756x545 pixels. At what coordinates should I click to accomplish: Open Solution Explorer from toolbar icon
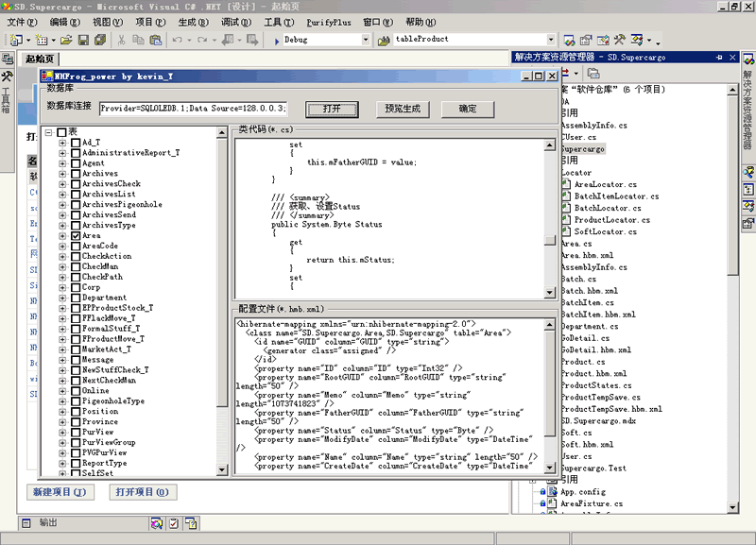pyautogui.click(x=570, y=40)
